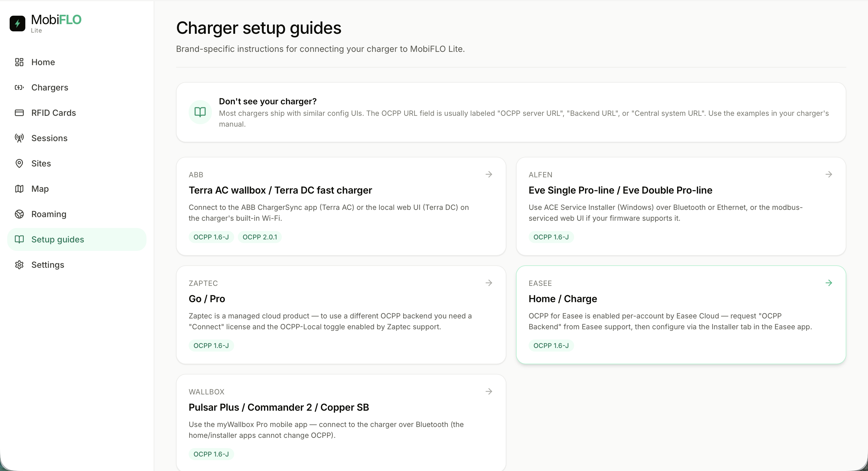The width and height of the screenshot is (868, 471).
Task: Click the Don't see your charger? heading
Action: 268,102
